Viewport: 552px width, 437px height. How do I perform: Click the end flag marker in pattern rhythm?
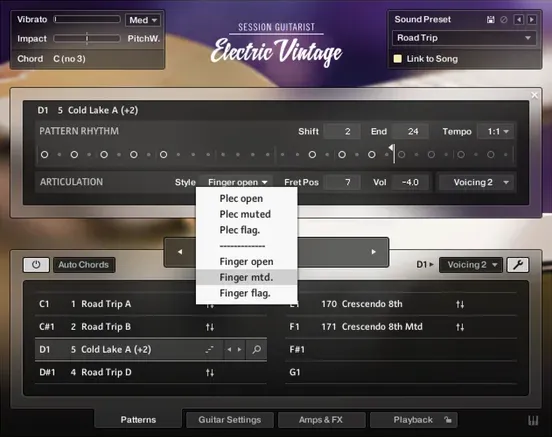pos(392,148)
